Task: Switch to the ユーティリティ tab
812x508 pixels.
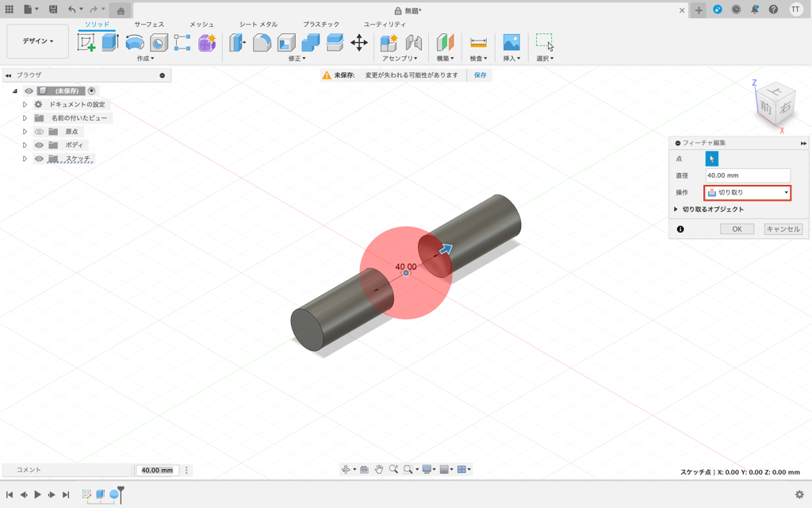Action: 385,25
